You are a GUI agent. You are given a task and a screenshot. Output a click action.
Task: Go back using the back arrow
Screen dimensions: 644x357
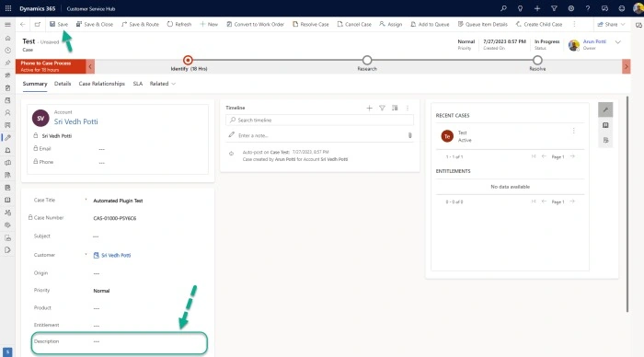[x=23, y=24]
